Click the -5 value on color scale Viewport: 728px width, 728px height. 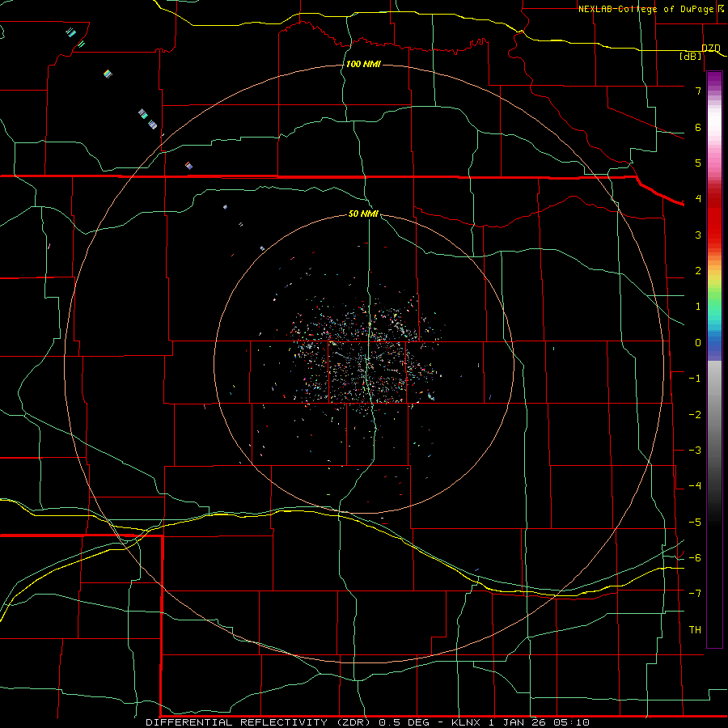tap(695, 523)
